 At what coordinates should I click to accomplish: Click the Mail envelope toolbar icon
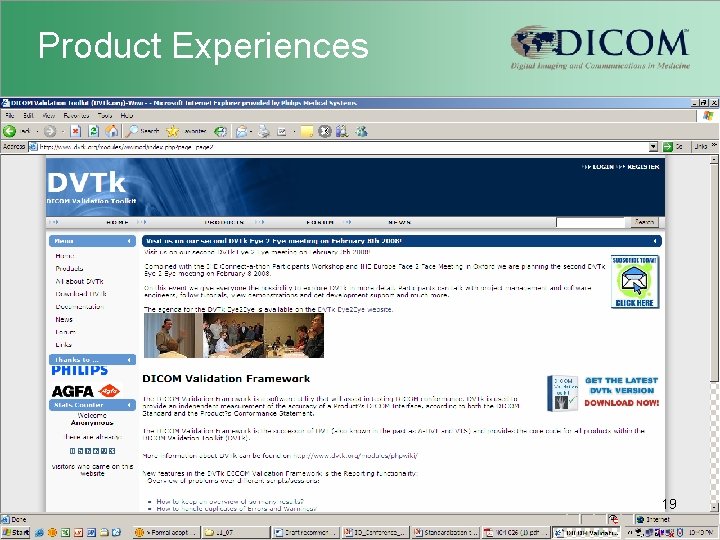pyautogui.click(x=242, y=132)
